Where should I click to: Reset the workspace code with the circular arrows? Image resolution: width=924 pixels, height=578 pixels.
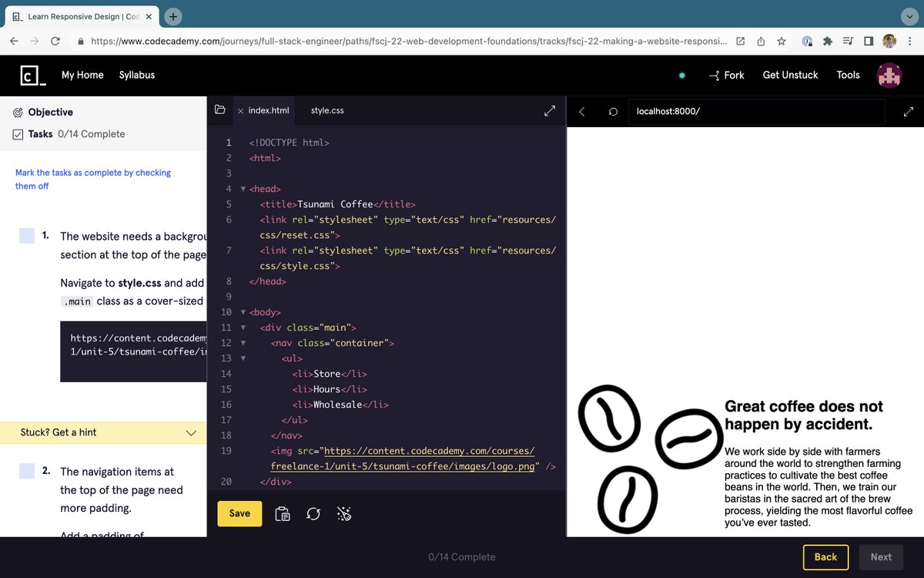point(313,514)
